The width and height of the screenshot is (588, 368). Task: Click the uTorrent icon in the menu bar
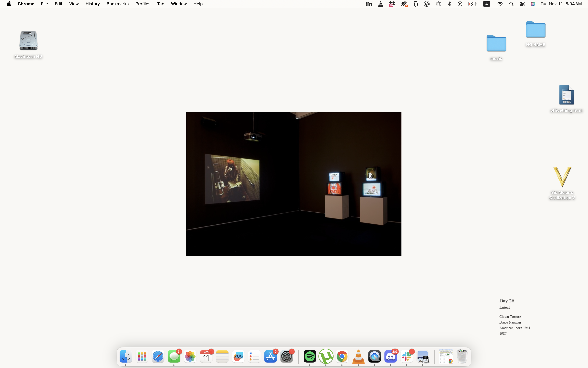[x=427, y=4]
